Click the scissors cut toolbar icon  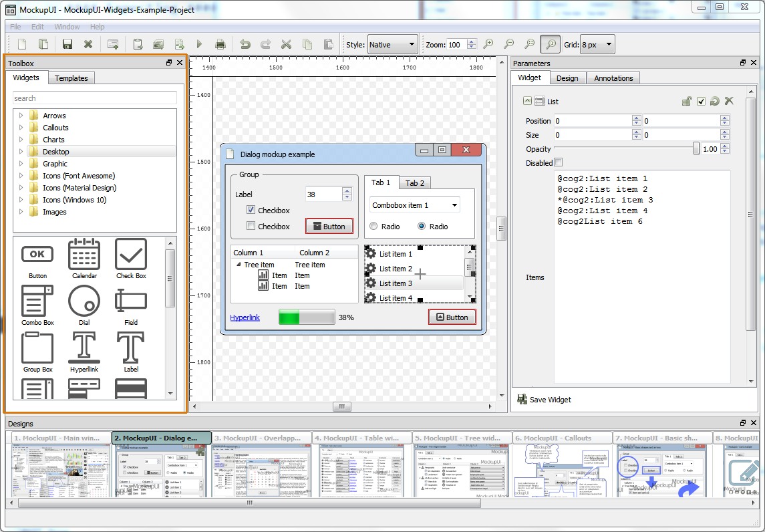coord(287,44)
